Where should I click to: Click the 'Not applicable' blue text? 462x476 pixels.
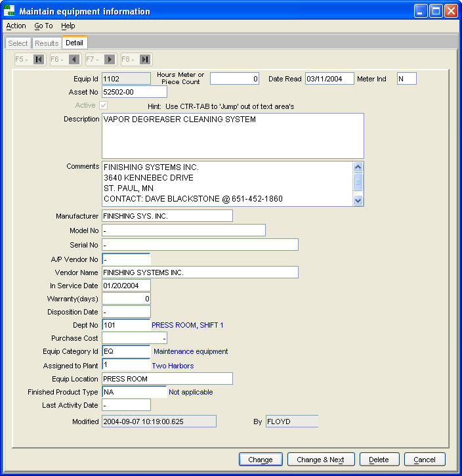[190, 392]
